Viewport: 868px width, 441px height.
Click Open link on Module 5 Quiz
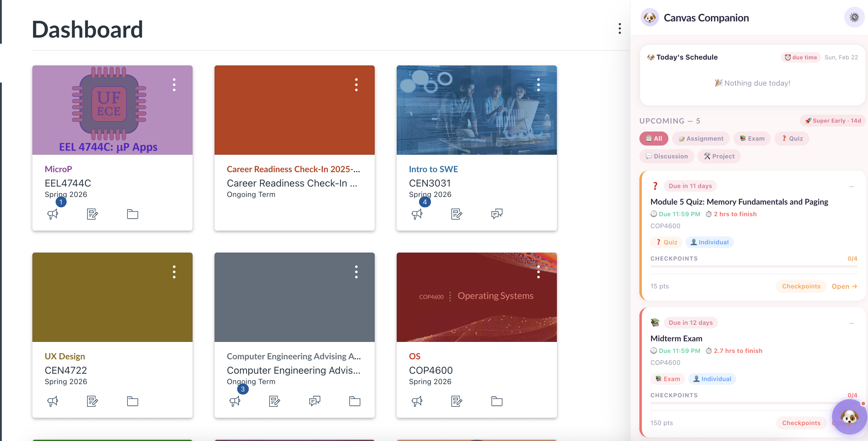pos(844,286)
